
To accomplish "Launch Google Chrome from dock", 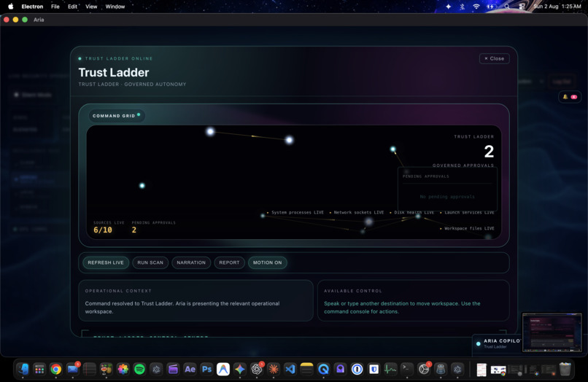I will [56, 370].
